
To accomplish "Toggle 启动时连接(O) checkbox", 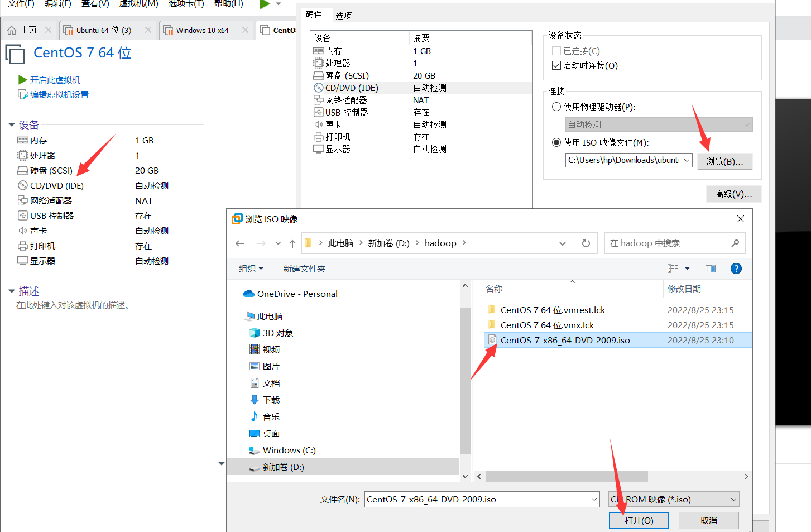I will point(556,65).
